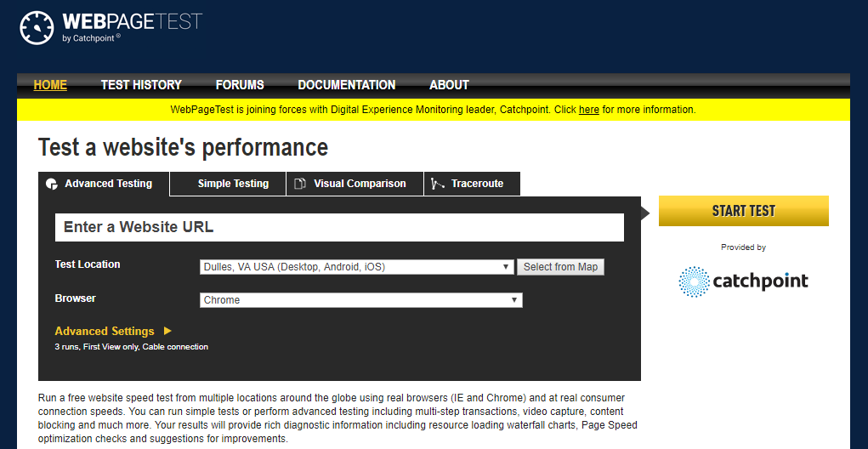Screen dimensions: 868x449
Task: Click the START TEST button
Action: point(743,211)
